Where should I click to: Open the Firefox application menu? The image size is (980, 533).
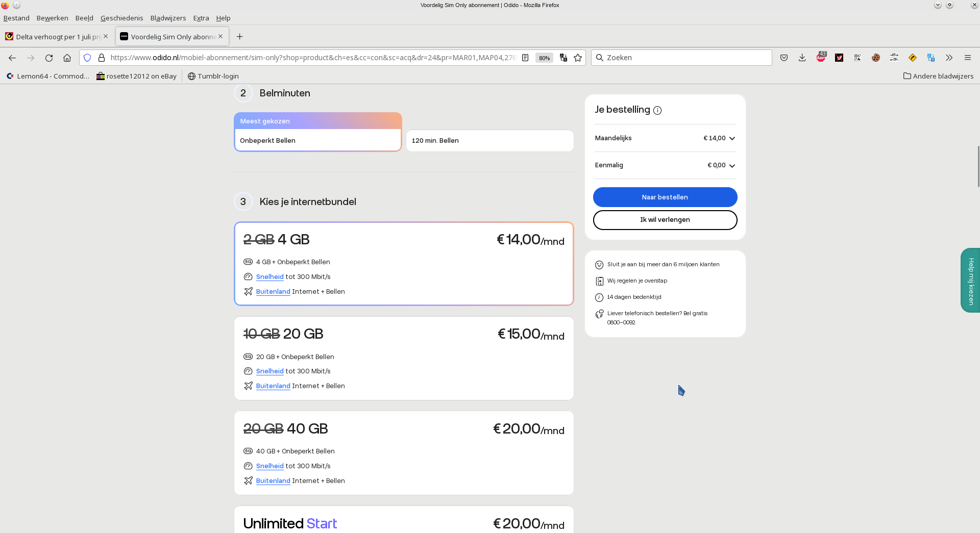click(x=968, y=58)
